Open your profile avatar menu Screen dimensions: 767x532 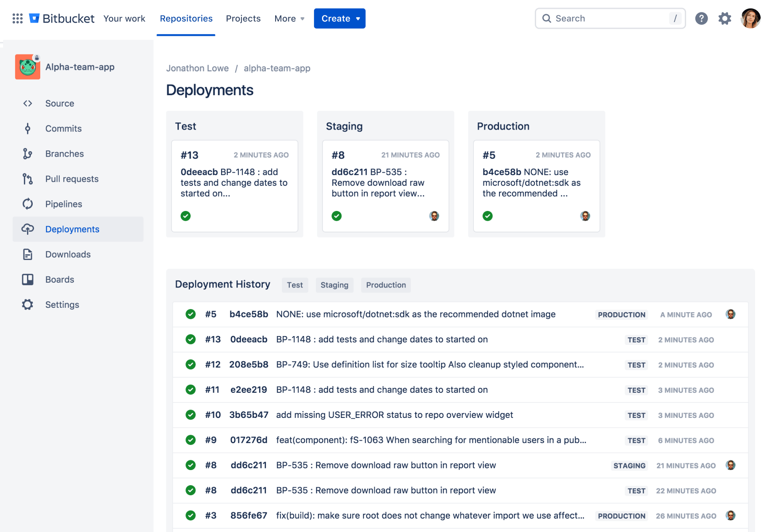click(751, 18)
